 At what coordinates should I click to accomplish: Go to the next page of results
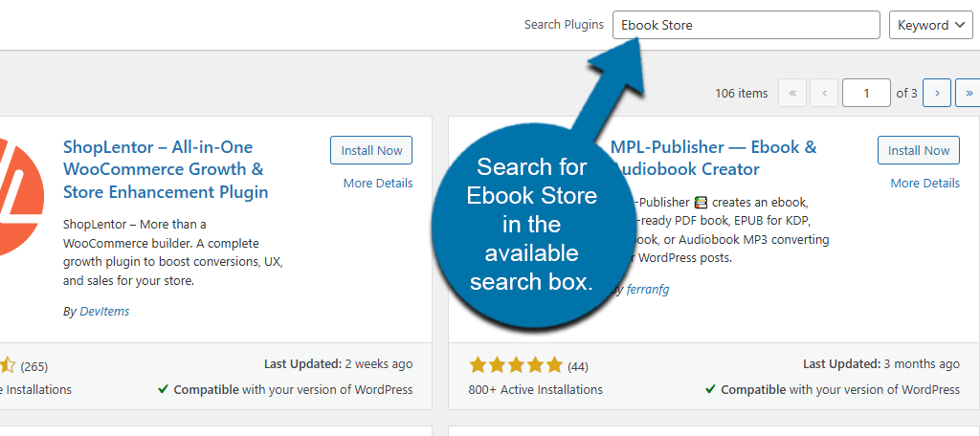point(937,93)
